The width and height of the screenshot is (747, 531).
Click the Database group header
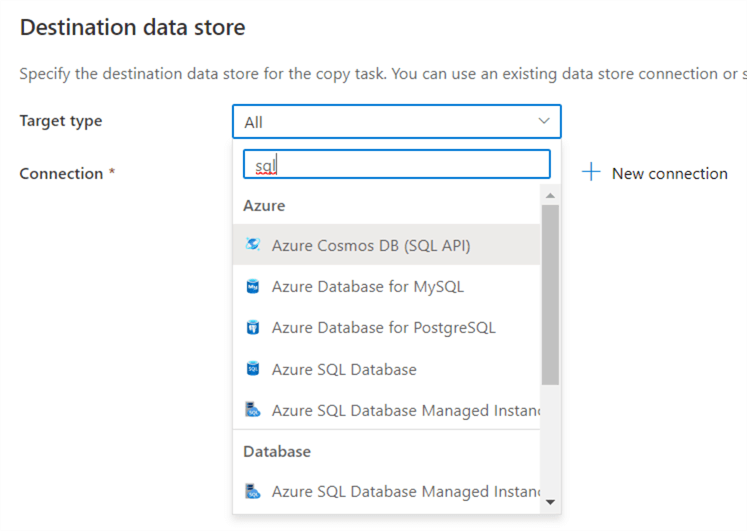[277, 451]
